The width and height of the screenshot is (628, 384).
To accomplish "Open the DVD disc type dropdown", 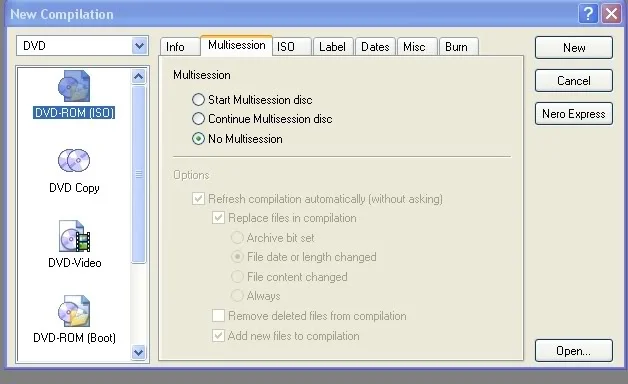I will (x=139, y=46).
